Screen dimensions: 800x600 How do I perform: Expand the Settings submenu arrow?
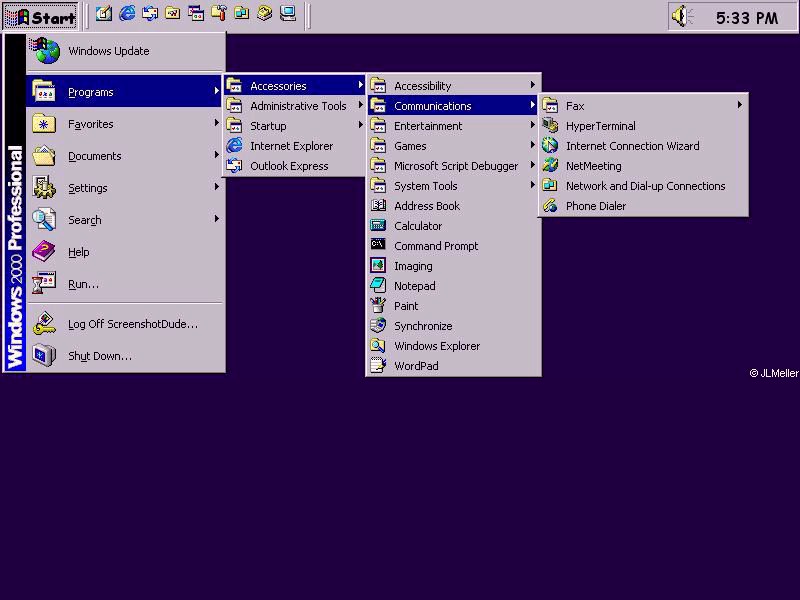click(x=216, y=187)
